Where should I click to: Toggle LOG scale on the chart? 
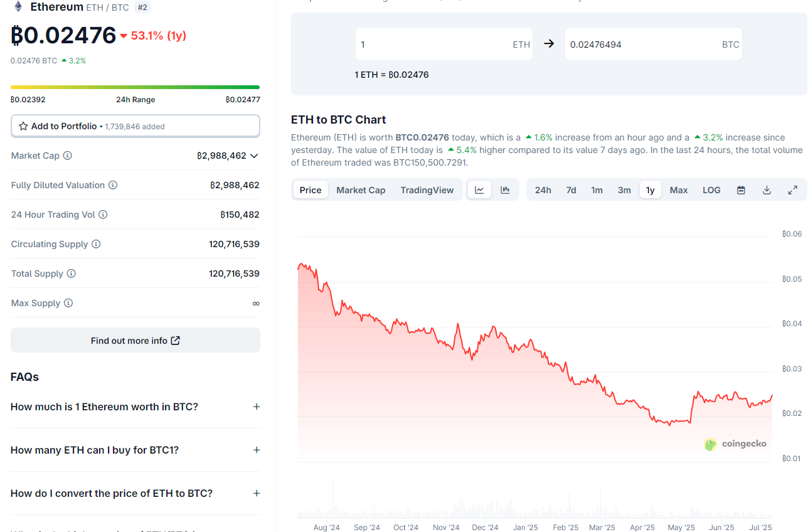(x=711, y=190)
